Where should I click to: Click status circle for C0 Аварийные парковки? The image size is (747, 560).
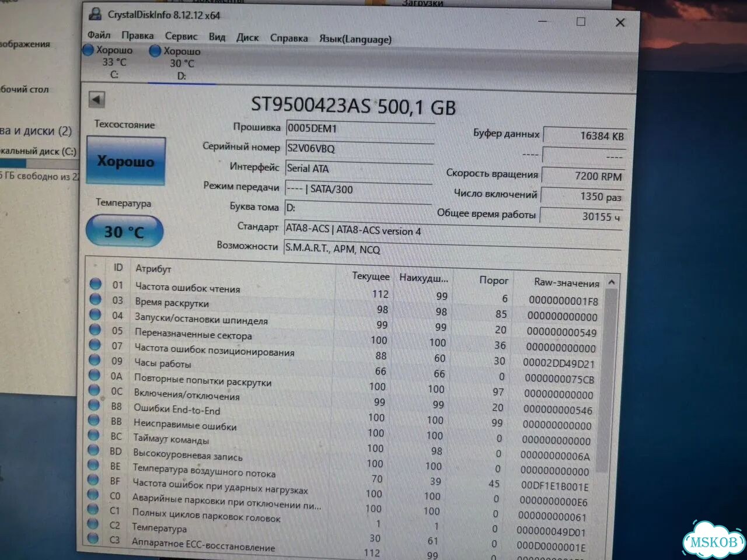click(93, 495)
